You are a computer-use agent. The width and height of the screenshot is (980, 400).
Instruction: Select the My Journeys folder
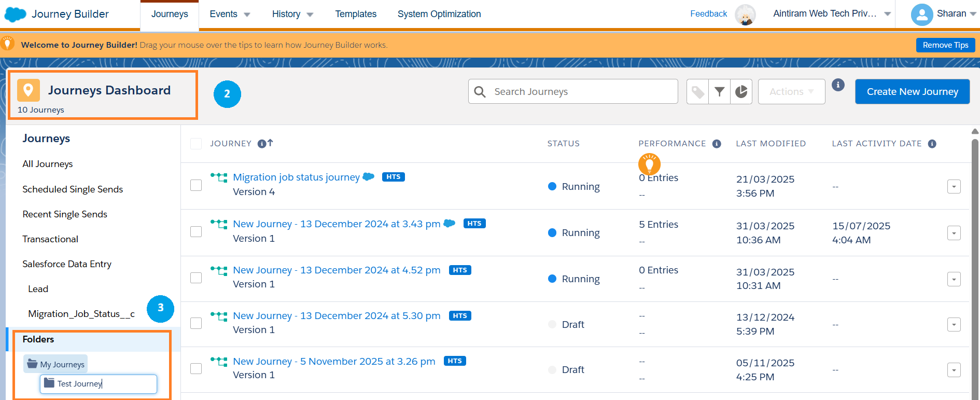tap(56, 364)
